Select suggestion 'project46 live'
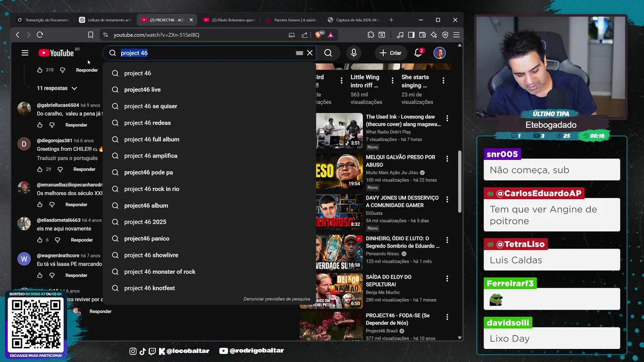This screenshot has width=644, height=362. (x=208, y=89)
